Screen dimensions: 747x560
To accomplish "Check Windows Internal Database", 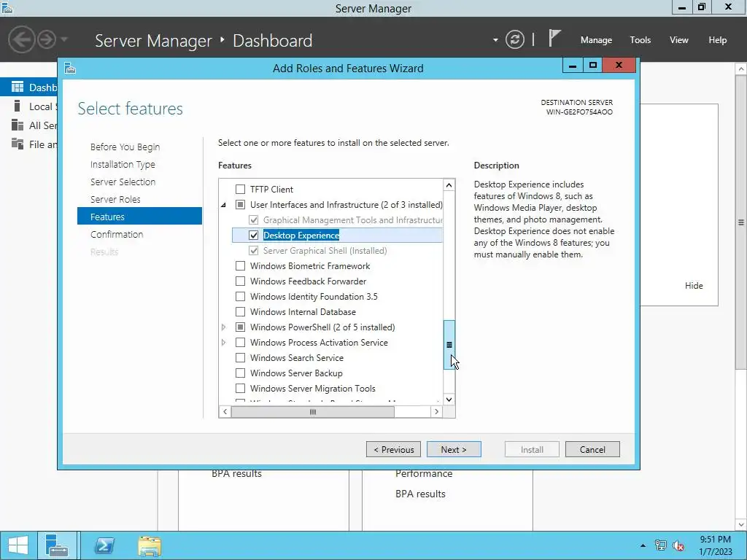I will click(241, 311).
